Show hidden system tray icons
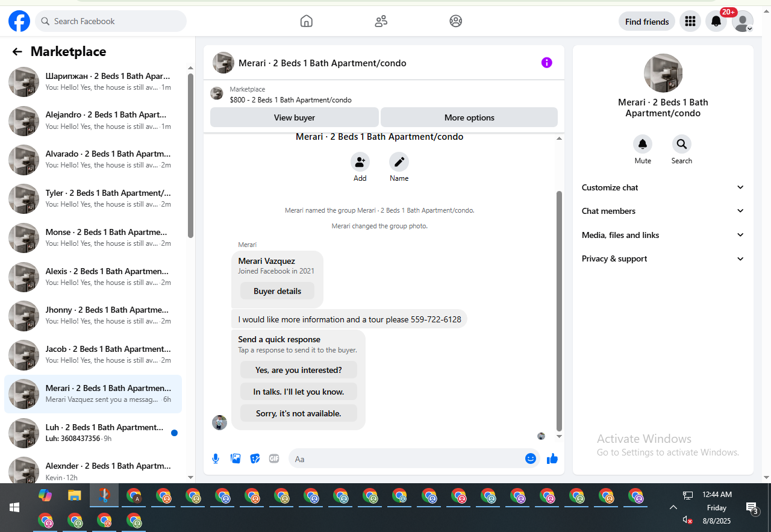 673,507
